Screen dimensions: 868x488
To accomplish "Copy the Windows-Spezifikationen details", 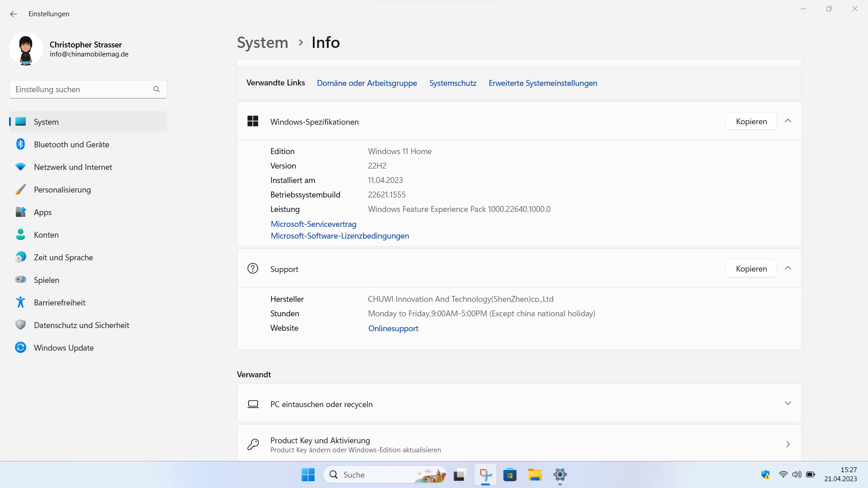I will [751, 122].
